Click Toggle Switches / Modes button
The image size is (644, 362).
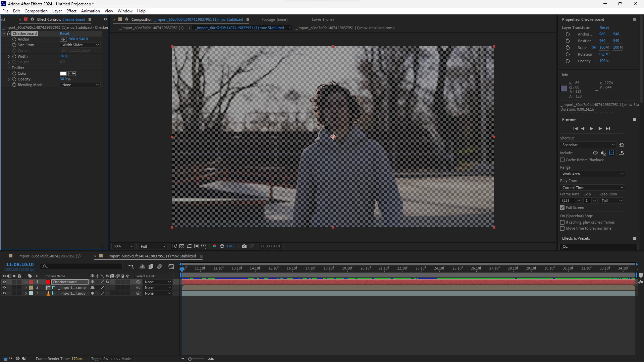[112, 359]
